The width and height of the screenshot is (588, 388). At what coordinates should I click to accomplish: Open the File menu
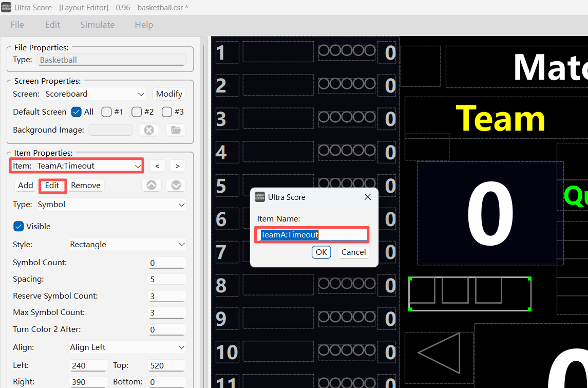coord(17,25)
